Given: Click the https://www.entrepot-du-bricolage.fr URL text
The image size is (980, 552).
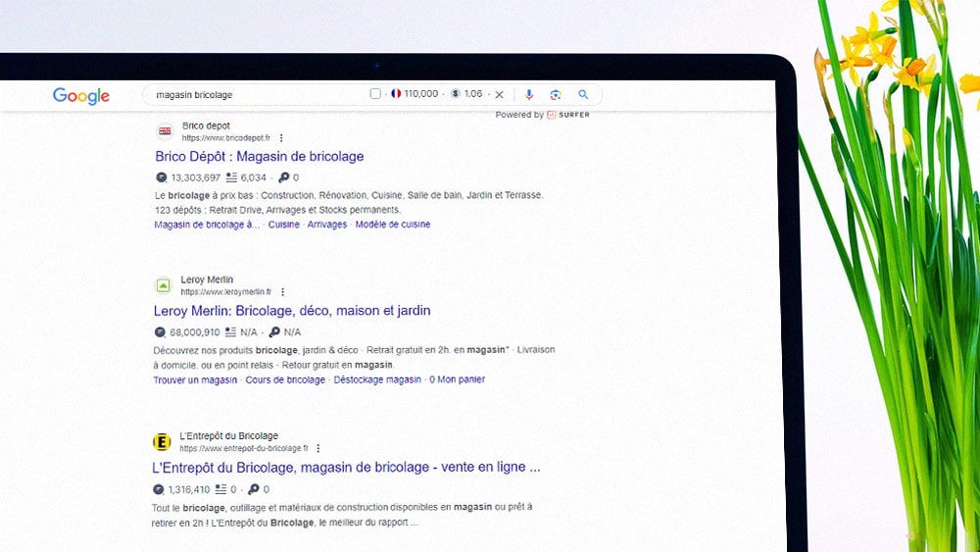Looking at the screenshot, I should (x=244, y=448).
